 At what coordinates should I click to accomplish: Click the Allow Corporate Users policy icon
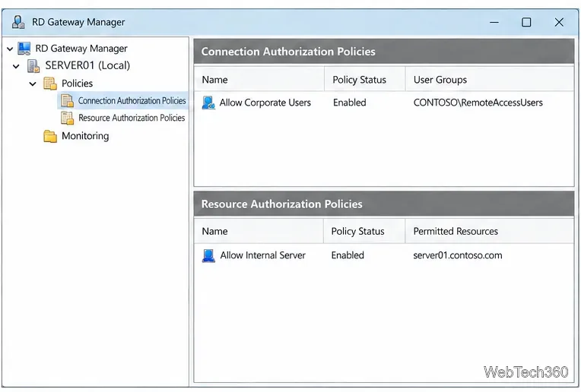(208, 103)
